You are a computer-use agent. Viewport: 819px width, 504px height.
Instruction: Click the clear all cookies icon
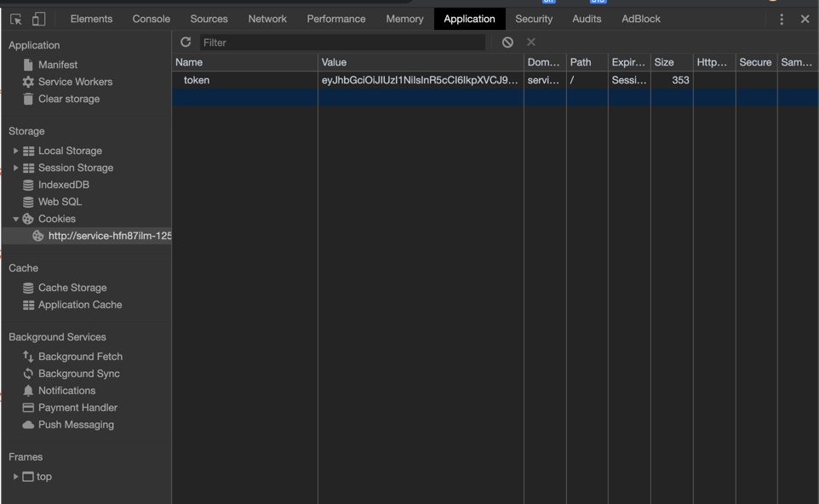(507, 42)
